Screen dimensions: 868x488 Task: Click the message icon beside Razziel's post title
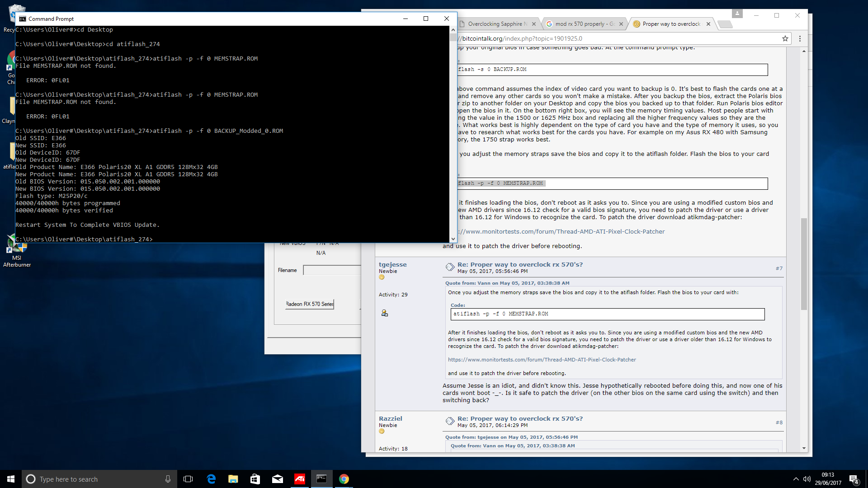tap(450, 421)
